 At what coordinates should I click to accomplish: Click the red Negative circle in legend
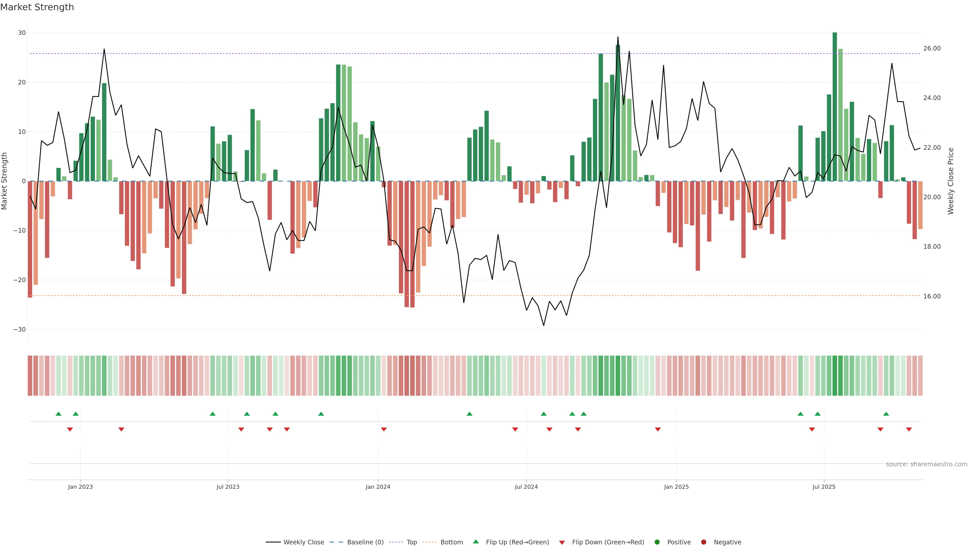click(703, 542)
